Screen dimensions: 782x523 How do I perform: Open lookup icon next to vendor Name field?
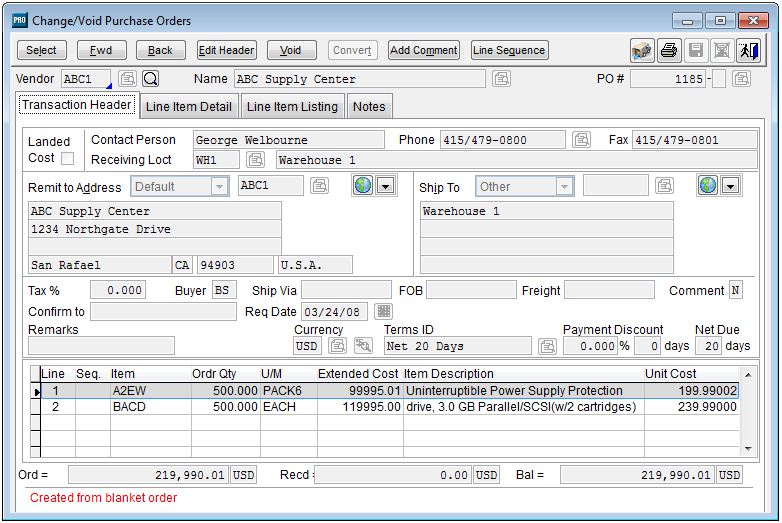(501, 79)
